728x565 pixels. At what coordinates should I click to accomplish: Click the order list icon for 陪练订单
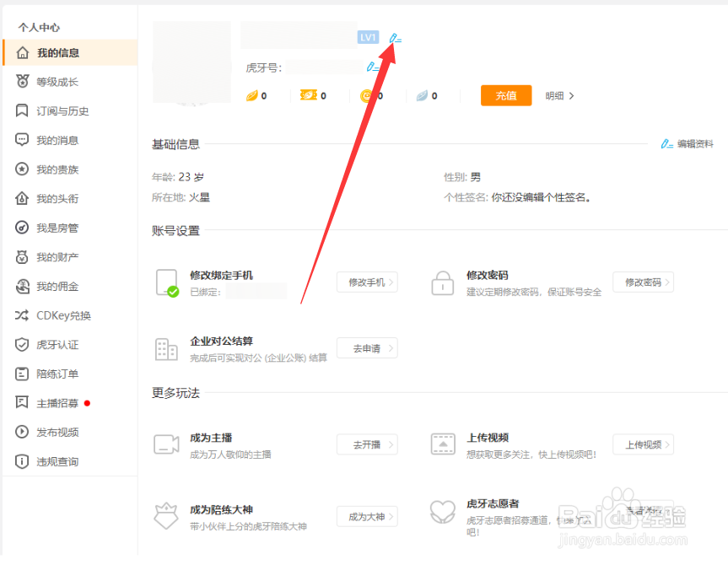click(22, 374)
